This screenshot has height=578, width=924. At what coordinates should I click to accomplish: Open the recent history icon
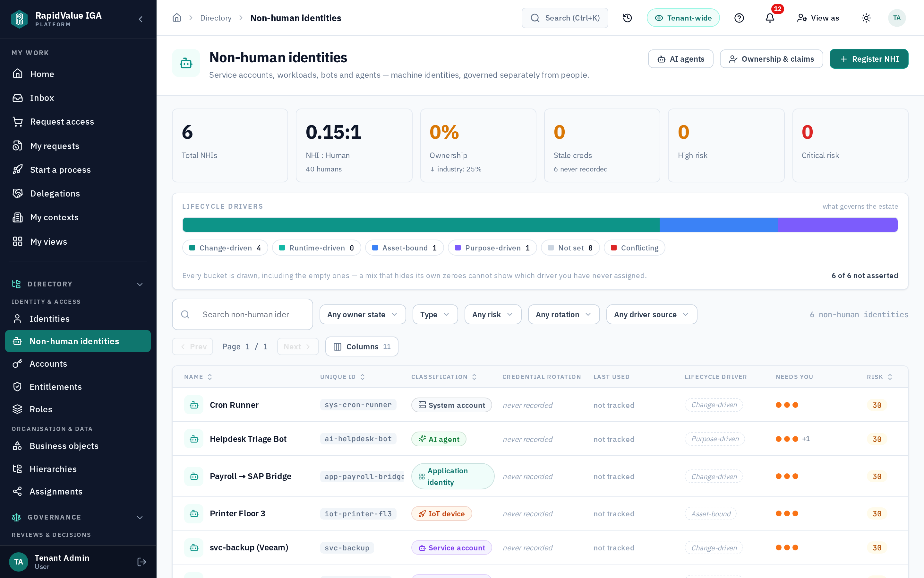[x=627, y=18]
